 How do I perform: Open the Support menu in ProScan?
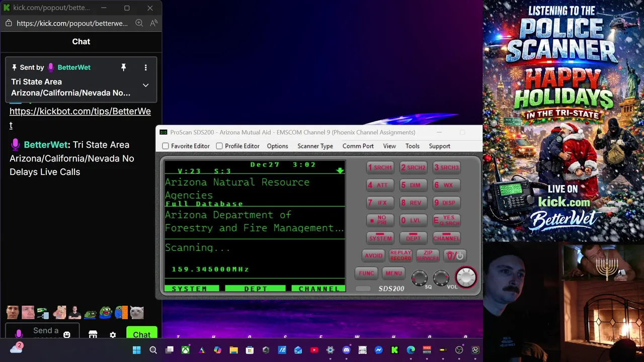tap(439, 146)
